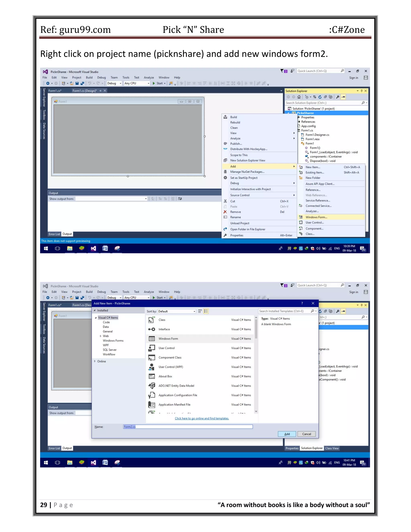This screenshot has height=532, width=411.
Task: Select Form1.Designer.cs in Solution Explorer
Action: (317, 135)
